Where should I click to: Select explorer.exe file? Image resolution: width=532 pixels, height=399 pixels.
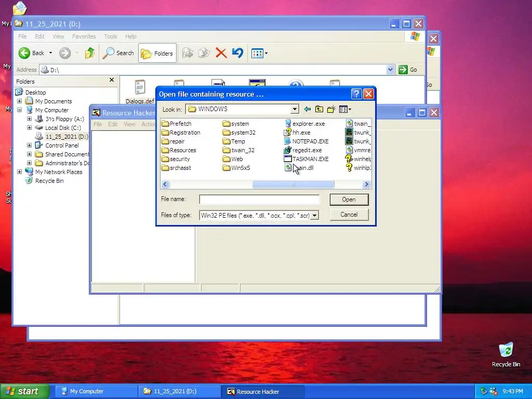coord(304,124)
